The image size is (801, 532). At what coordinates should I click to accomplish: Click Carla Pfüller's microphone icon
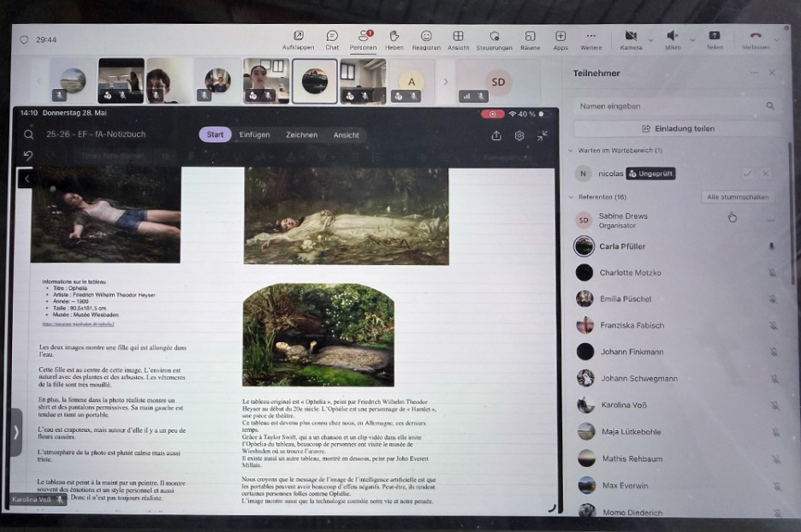point(771,246)
